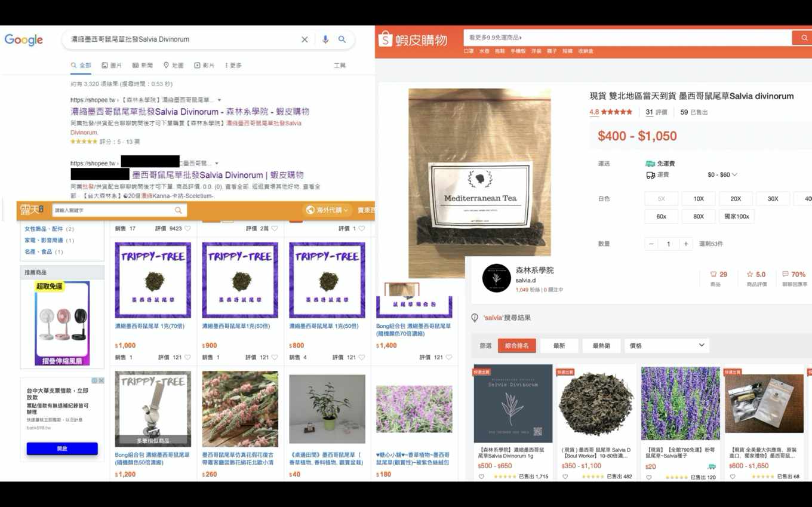This screenshot has height=507, width=812.
Task: Select the 60x variation option
Action: (x=662, y=216)
